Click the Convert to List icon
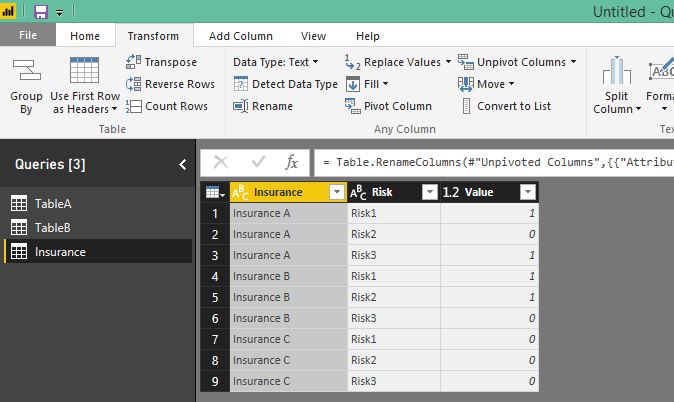Viewport: 674px width, 402px height. 466,106
